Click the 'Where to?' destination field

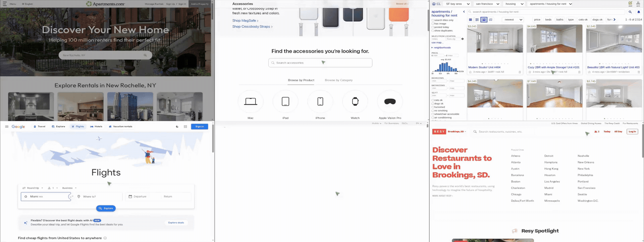[99, 197]
